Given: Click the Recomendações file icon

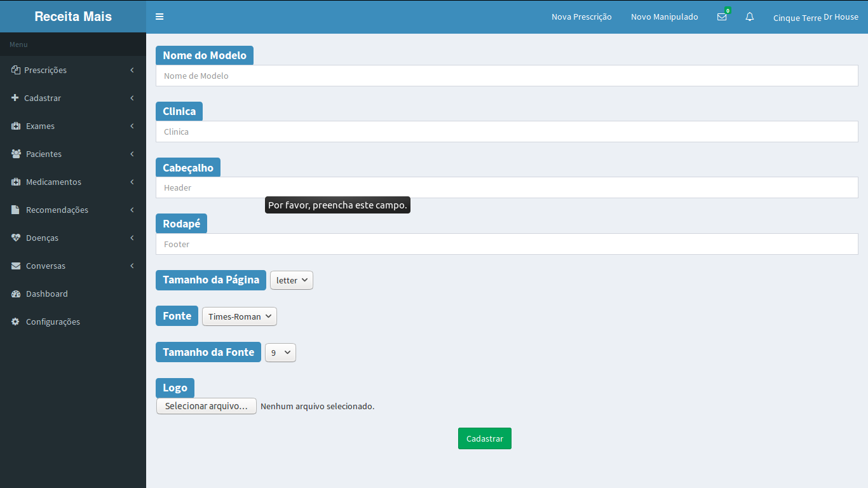Looking at the screenshot, I should click(x=15, y=210).
